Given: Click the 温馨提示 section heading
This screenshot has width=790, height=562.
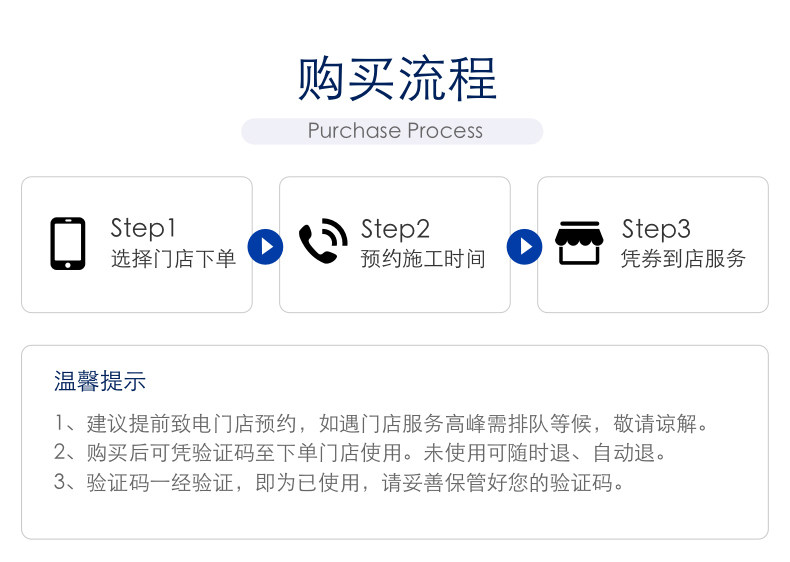Looking at the screenshot, I should point(100,381).
